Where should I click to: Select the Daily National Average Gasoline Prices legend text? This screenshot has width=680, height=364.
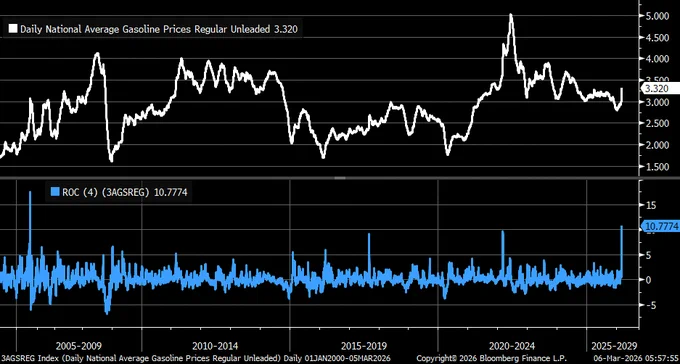(x=159, y=29)
